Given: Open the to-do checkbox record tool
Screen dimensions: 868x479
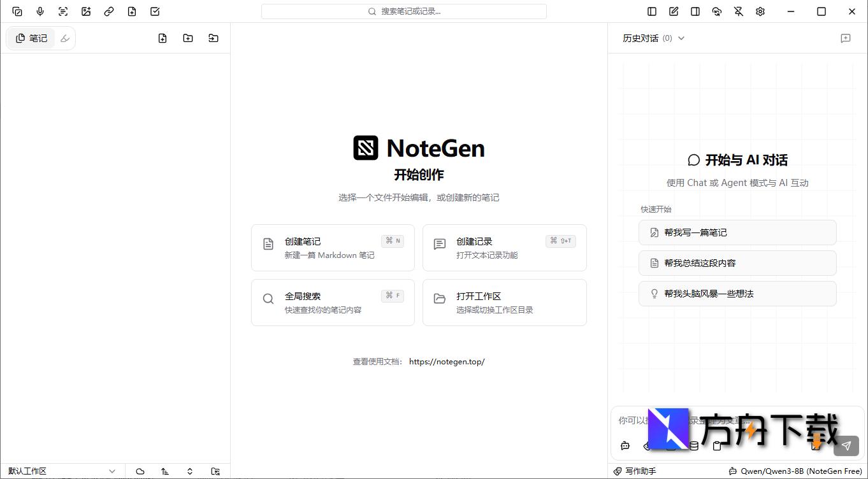Looking at the screenshot, I should 155,11.
